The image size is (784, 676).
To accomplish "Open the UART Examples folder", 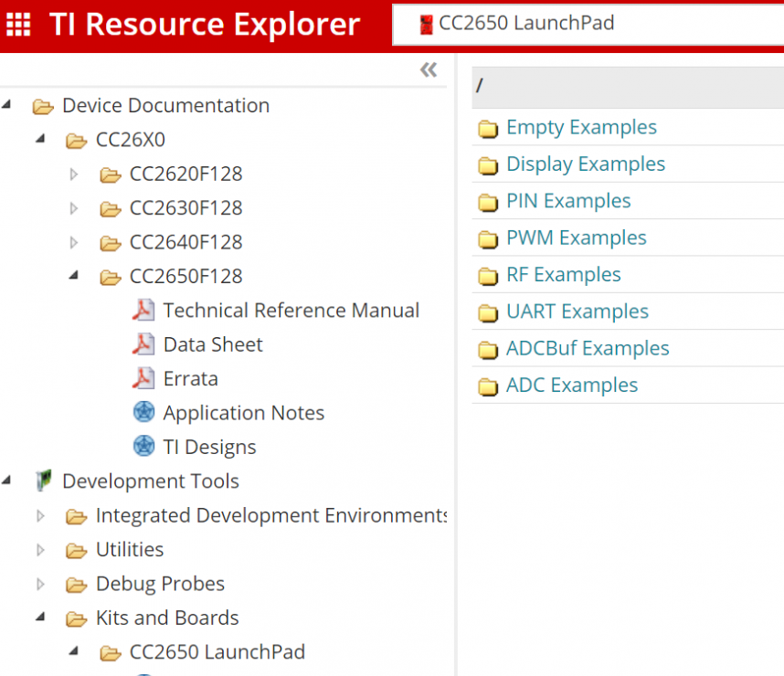I will 577,312.
